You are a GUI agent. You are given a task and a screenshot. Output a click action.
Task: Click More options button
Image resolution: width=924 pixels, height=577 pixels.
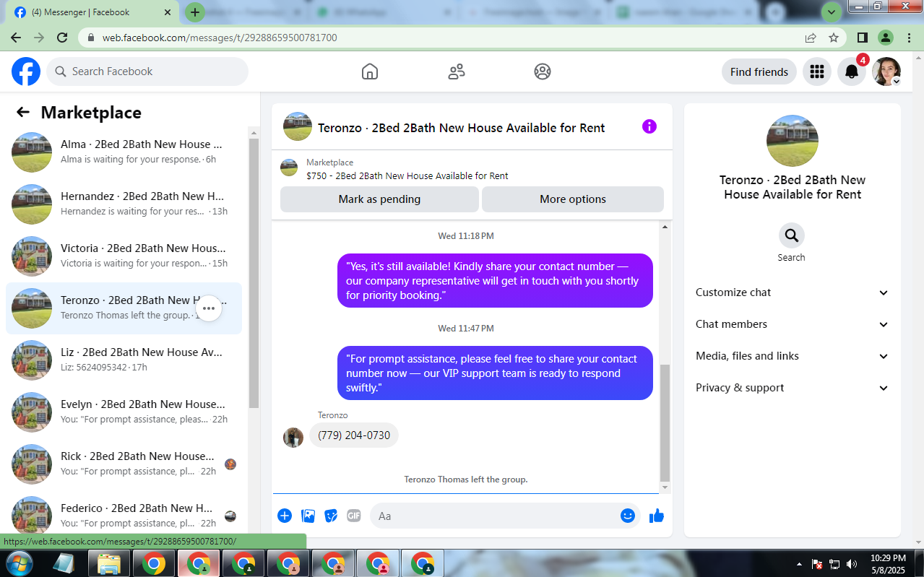(x=573, y=199)
